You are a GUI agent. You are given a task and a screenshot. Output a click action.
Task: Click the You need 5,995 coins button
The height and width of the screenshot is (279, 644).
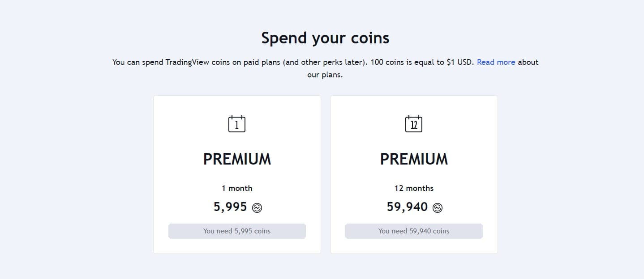[236, 231]
